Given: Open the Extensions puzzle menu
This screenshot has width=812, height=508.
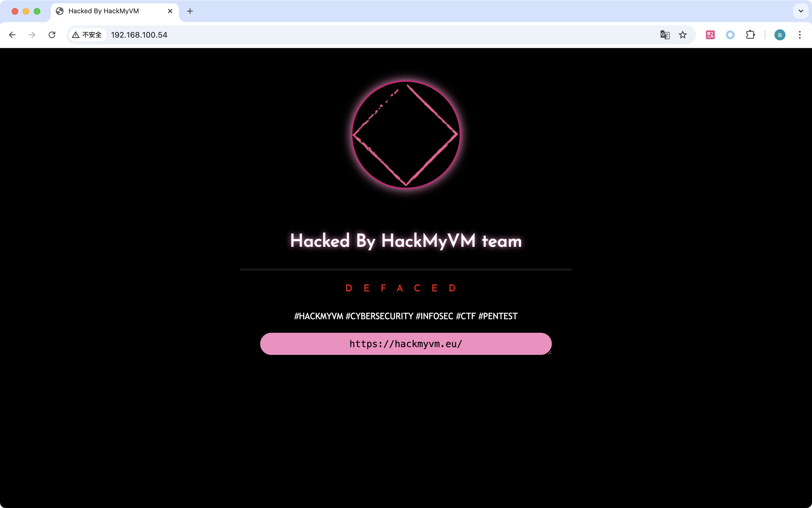Looking at the screenshot, I should [750, 35].
